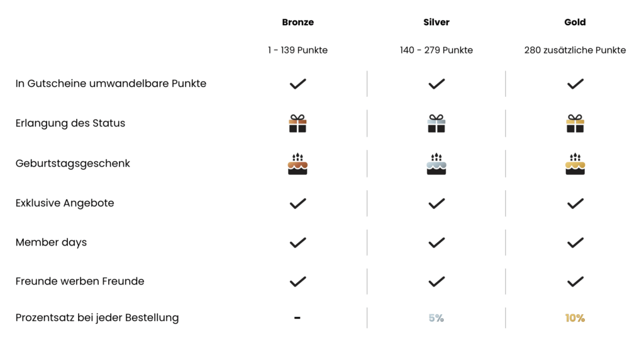This screenshot has width=644, height=350.
Task: Click the Geburtstagsgeschenk row label
Action: point(73,163)
